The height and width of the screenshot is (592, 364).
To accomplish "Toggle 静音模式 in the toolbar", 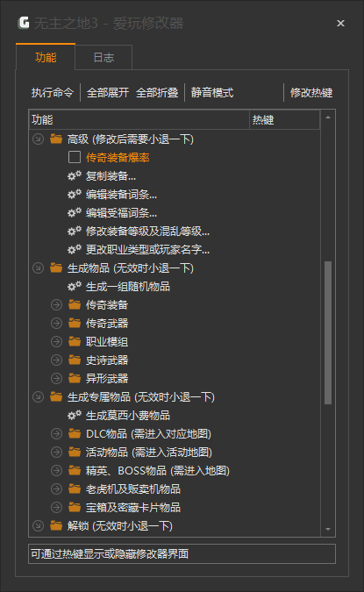I will (212, 92).
